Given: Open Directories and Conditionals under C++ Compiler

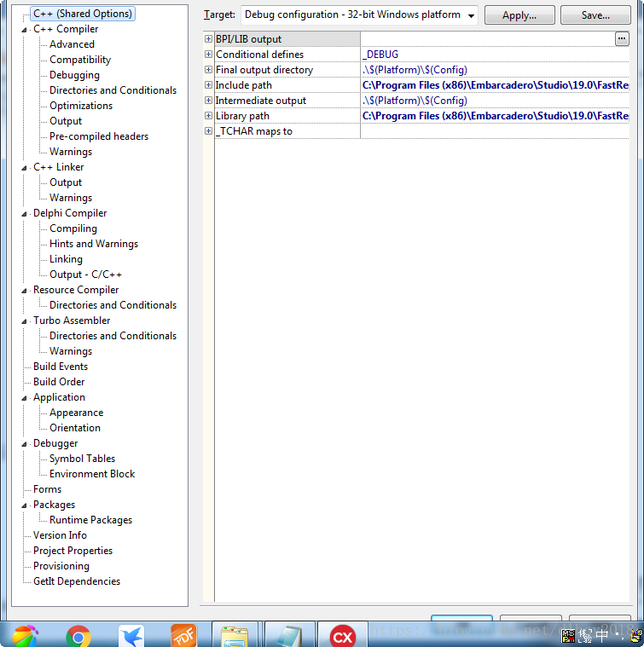Looking at the screenshot, I should point(113,90).
